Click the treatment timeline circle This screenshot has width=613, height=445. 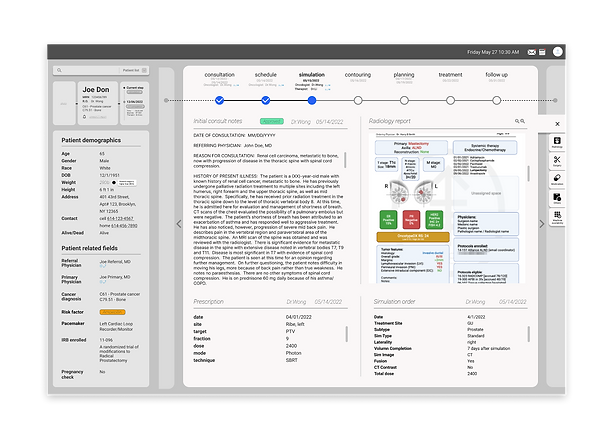click(x=450, y=100)
